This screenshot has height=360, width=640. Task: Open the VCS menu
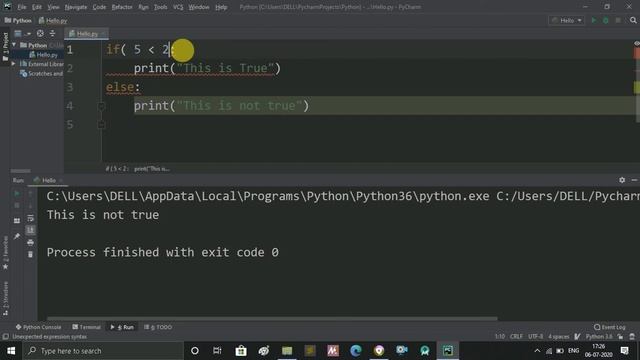point(178,7)
